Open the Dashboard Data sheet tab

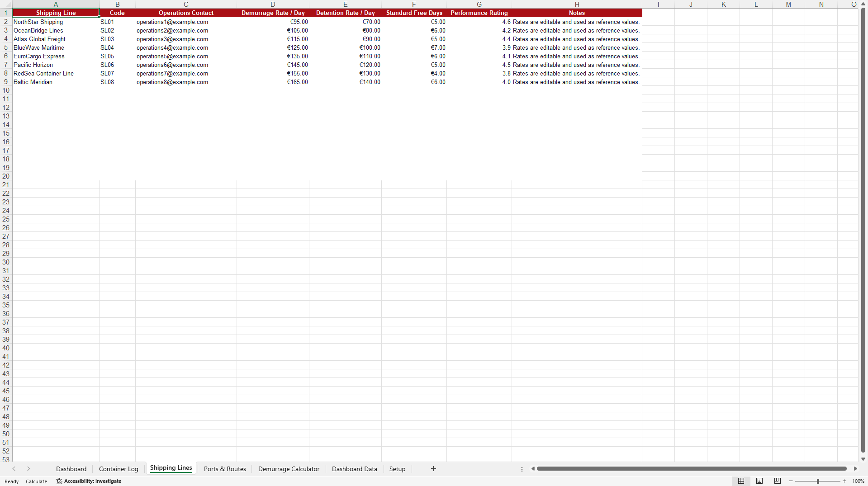click(x=354, y=469)
